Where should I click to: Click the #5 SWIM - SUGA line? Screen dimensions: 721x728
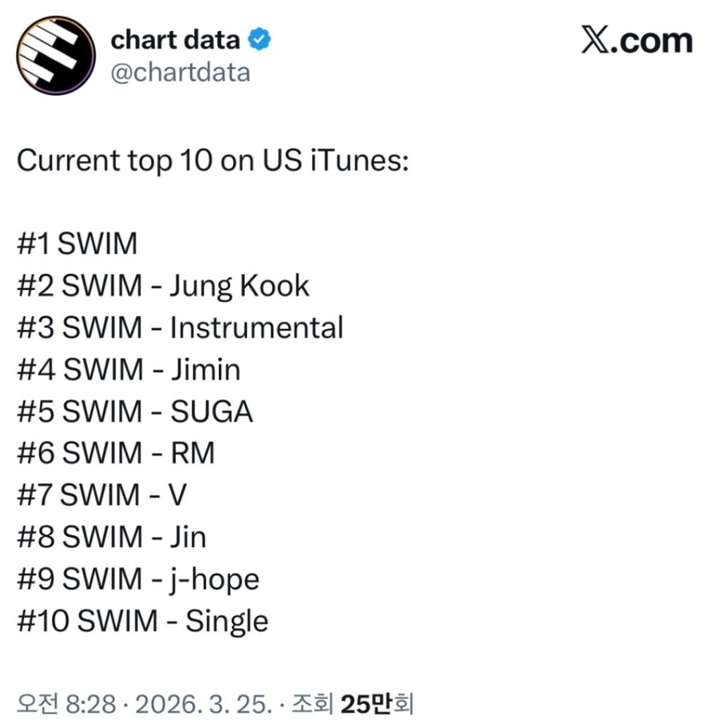[x=134, y=412]
